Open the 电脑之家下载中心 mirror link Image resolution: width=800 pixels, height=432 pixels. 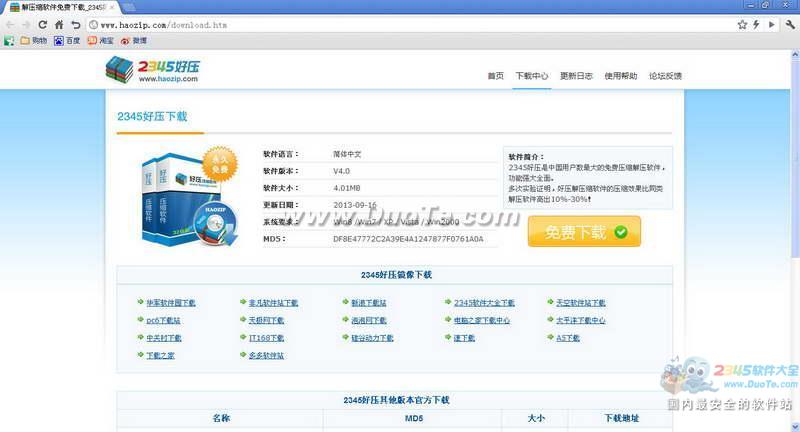482,320
